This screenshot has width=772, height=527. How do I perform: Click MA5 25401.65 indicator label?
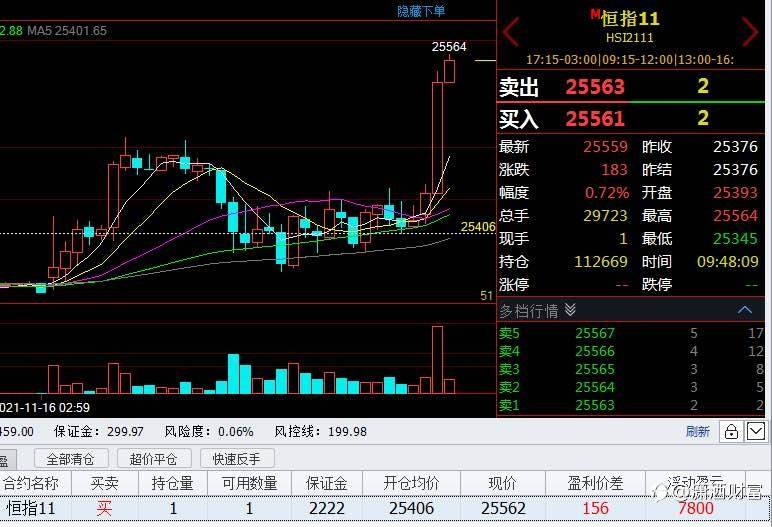[67, 31]
